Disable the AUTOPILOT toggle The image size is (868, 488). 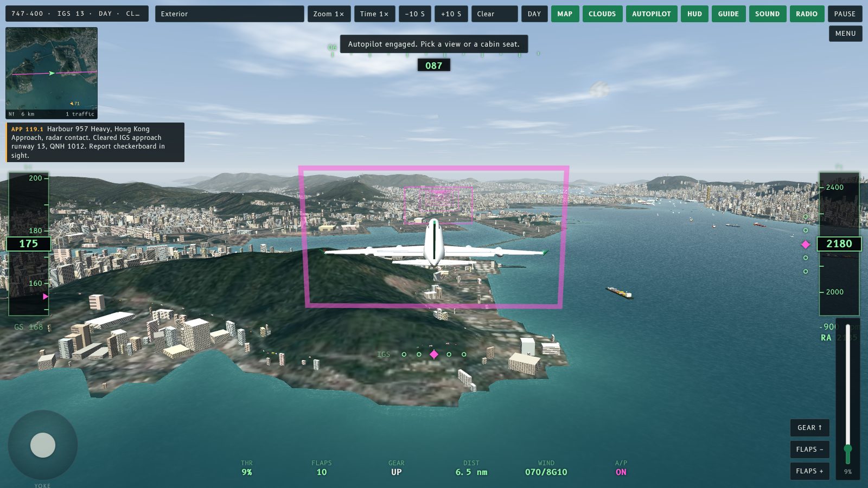point(652,14)
